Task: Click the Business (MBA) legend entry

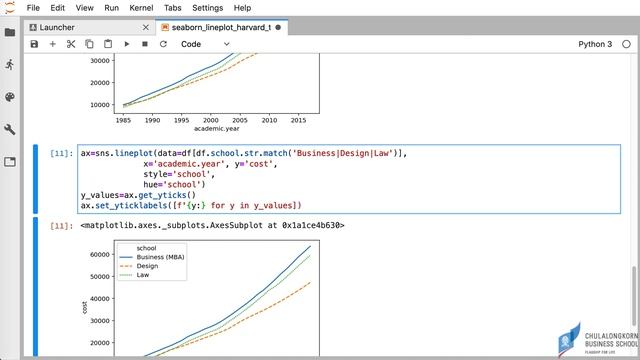Action: 152,257
